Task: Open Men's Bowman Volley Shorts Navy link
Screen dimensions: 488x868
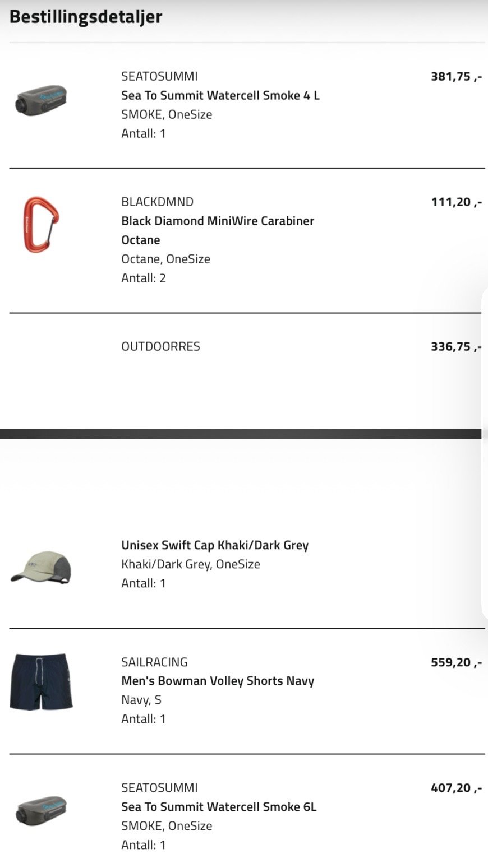Action: coord(218,681)
